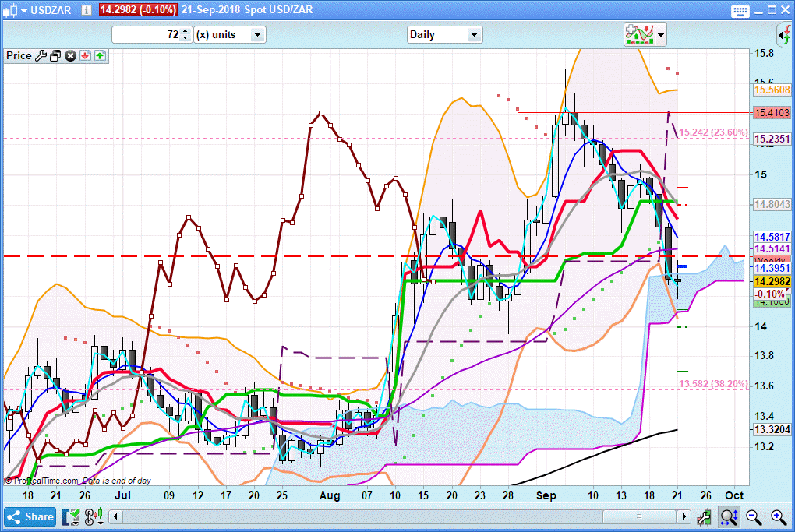
Task: Toggle the auto-fit zoom magnifier icon
Action: click(729, 517)
